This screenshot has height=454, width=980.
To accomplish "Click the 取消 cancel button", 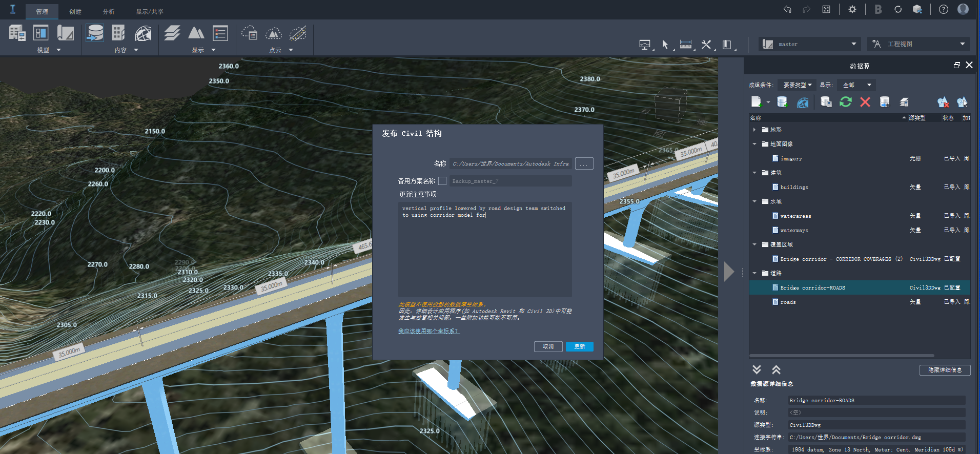I will coord(548,346).
